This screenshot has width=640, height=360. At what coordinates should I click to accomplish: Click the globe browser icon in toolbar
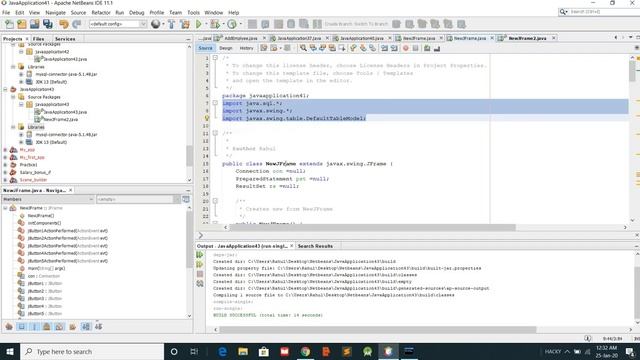(155, 24)
